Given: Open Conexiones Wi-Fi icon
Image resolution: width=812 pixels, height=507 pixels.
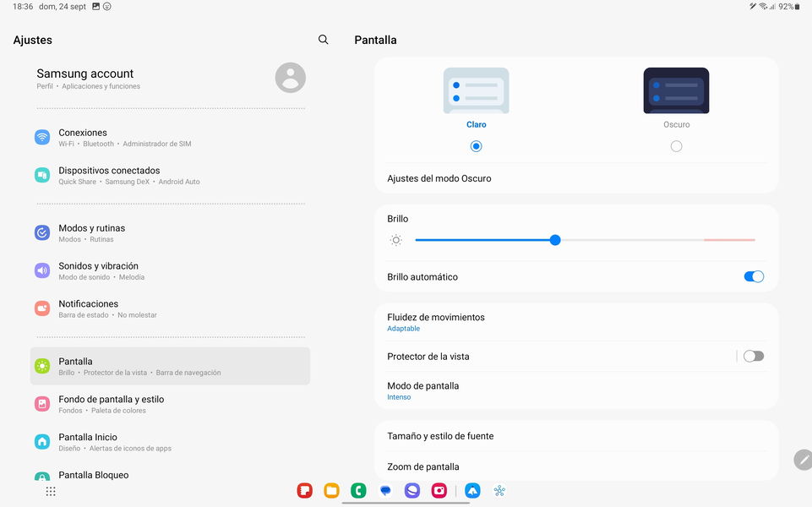Looking at the screenshot, I should (x=42, y=137).
